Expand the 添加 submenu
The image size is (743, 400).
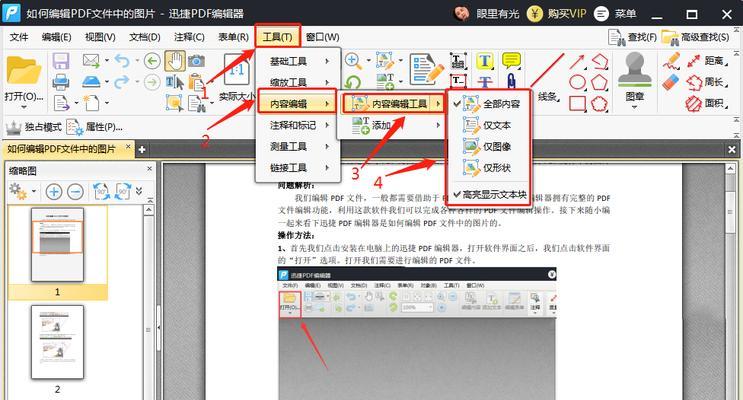[x=393, y=125]
